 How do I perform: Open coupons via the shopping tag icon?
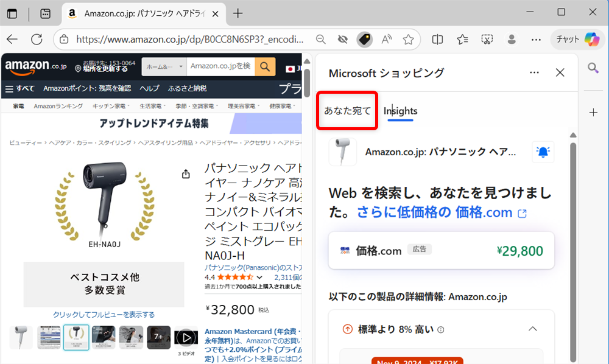pyautogui.click(x=365, y=38)
